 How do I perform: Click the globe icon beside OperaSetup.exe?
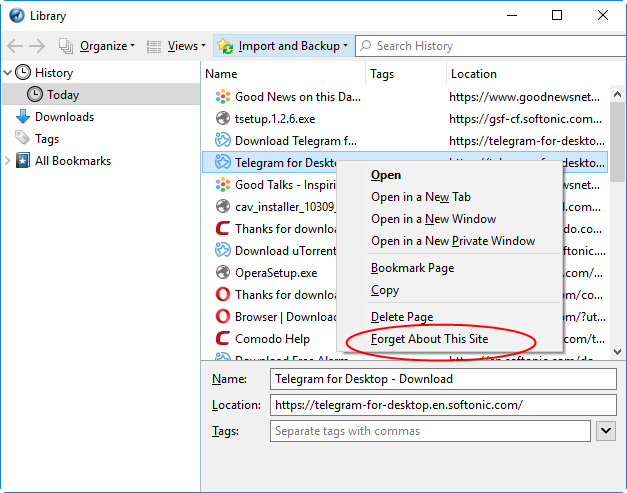pos(223,273)
